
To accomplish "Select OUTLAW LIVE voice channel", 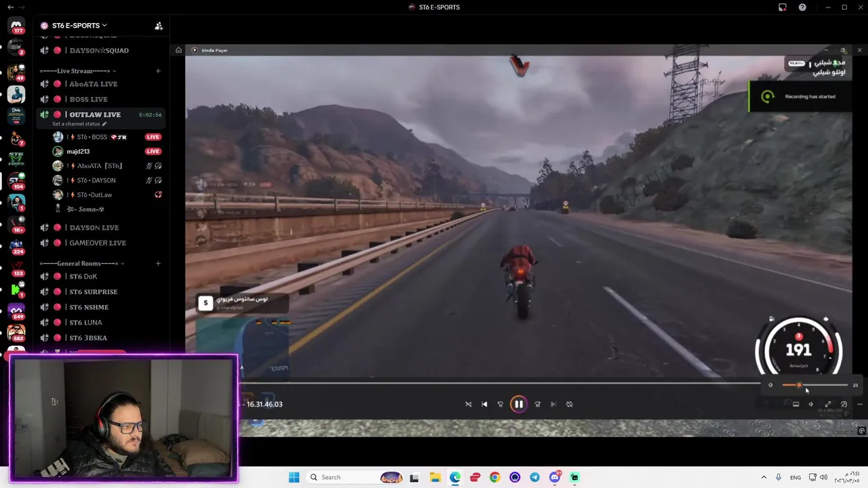I will tap(102, 115).
